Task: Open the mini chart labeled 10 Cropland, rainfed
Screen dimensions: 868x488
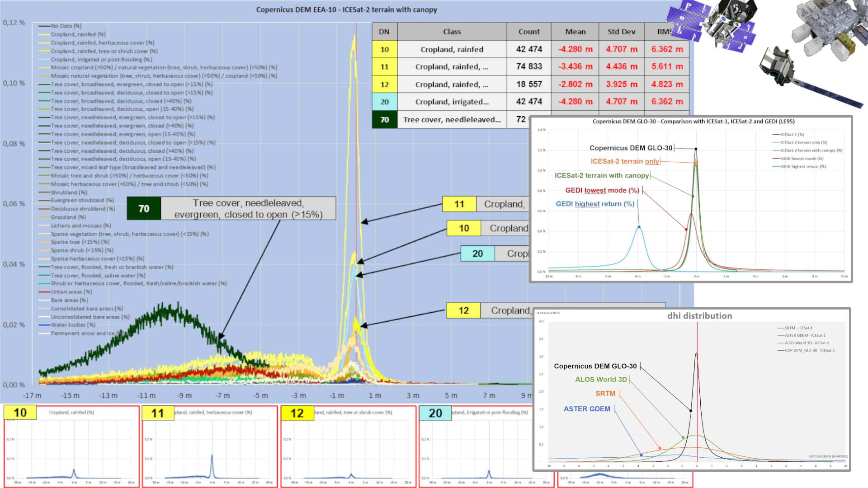Action: (72, 447)
